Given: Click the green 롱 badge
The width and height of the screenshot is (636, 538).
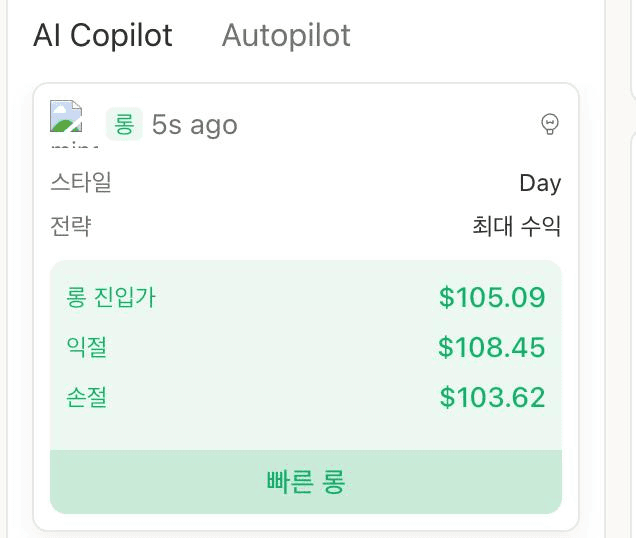Looking at the screenshot, I should [x=124, y=124].
